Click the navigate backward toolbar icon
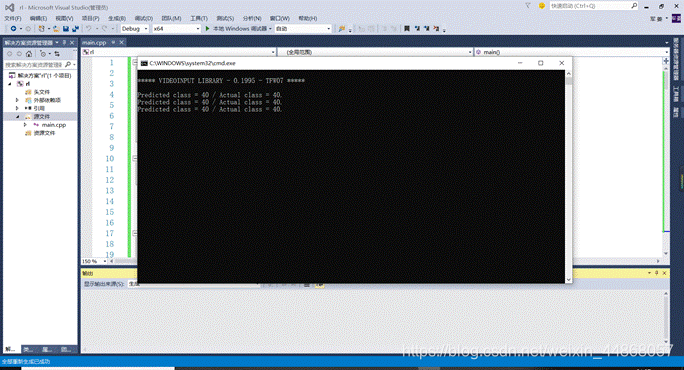This screenshot has height=370, width=684. (x=14, y=28)
